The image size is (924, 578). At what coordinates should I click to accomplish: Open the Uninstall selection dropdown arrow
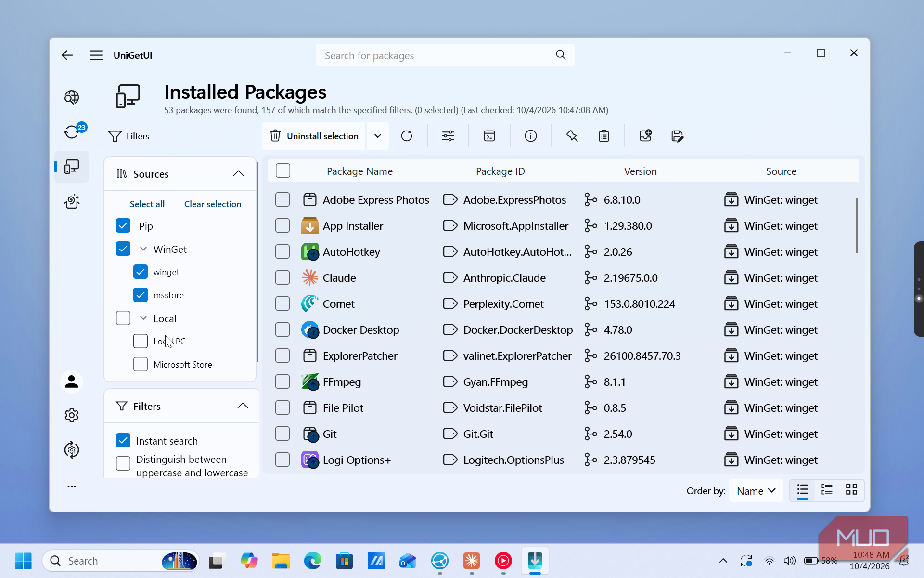pos(378,136)
